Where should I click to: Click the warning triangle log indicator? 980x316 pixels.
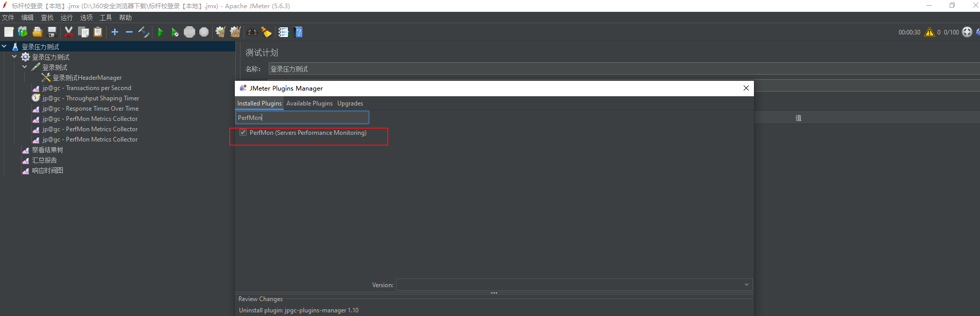[x=930, y=32]
